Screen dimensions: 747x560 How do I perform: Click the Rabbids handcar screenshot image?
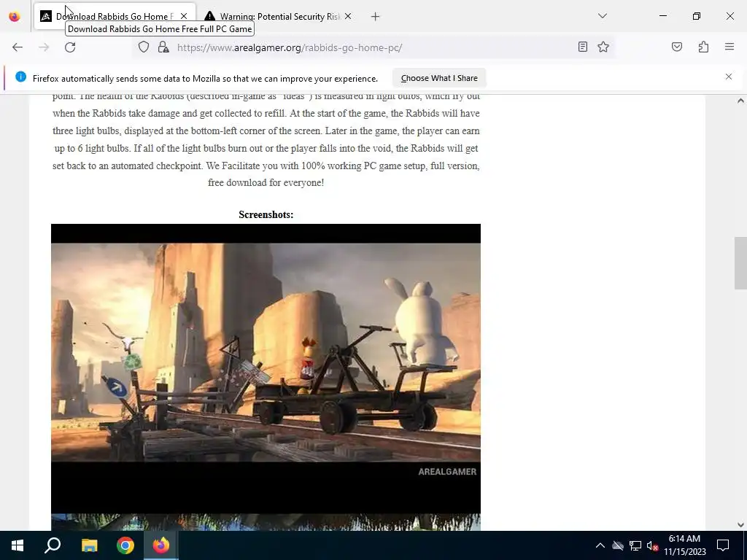[x=266, y=368]
